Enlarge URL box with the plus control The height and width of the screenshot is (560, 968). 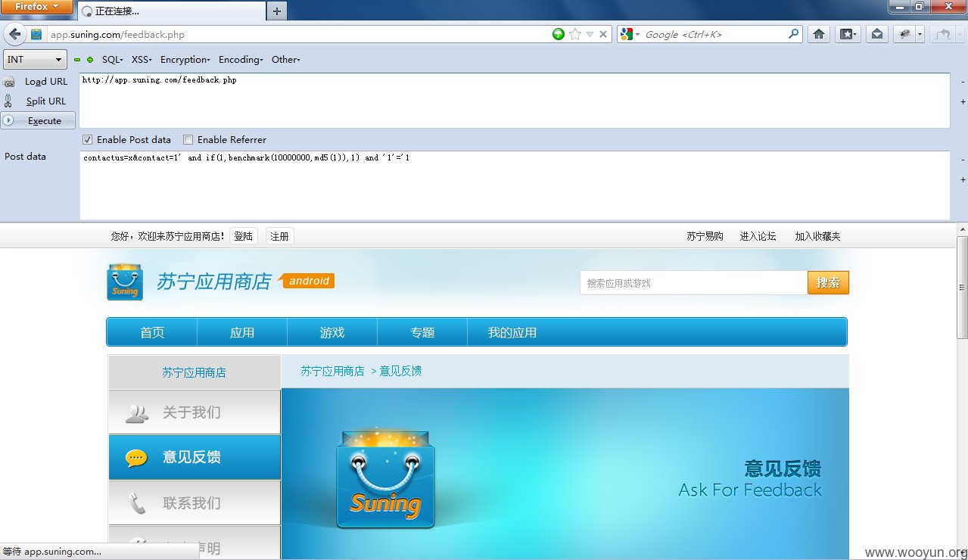963,101
